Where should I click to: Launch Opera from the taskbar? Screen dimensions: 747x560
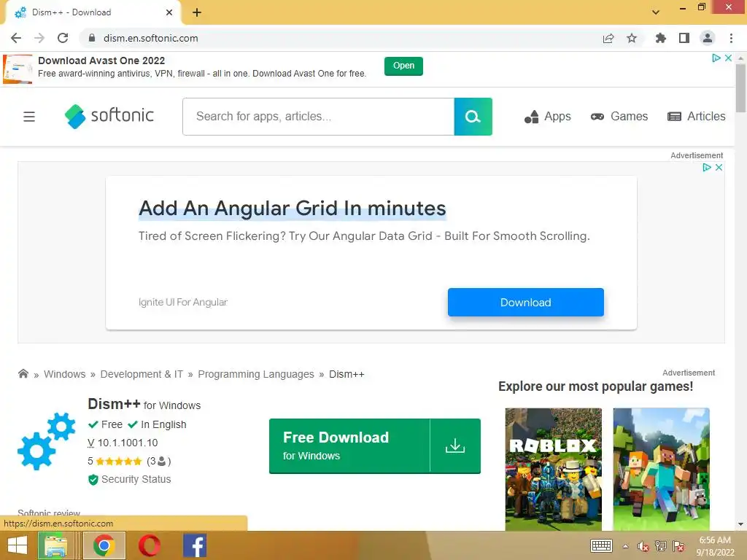149,545
